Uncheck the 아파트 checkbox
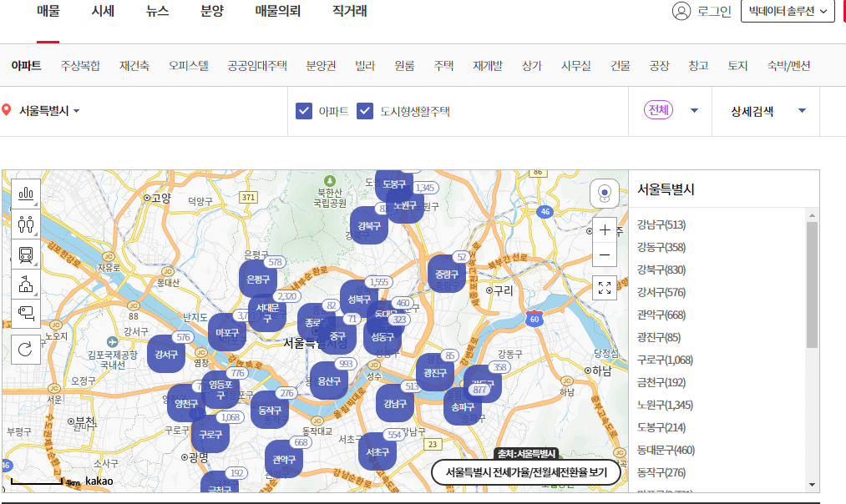Image resolution: width=846 pixels, height=504 pixels. [304, 111]
